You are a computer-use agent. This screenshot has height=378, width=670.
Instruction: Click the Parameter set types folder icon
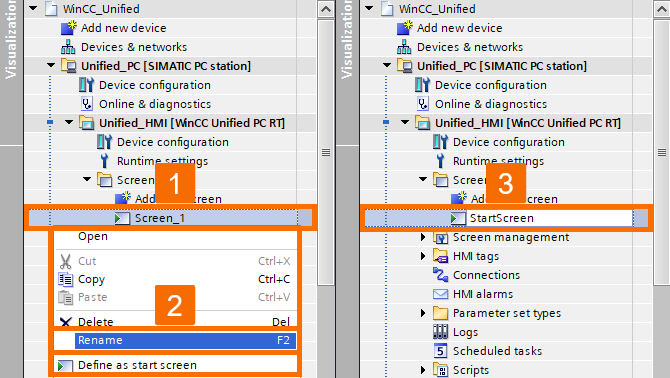pos(441,313)
